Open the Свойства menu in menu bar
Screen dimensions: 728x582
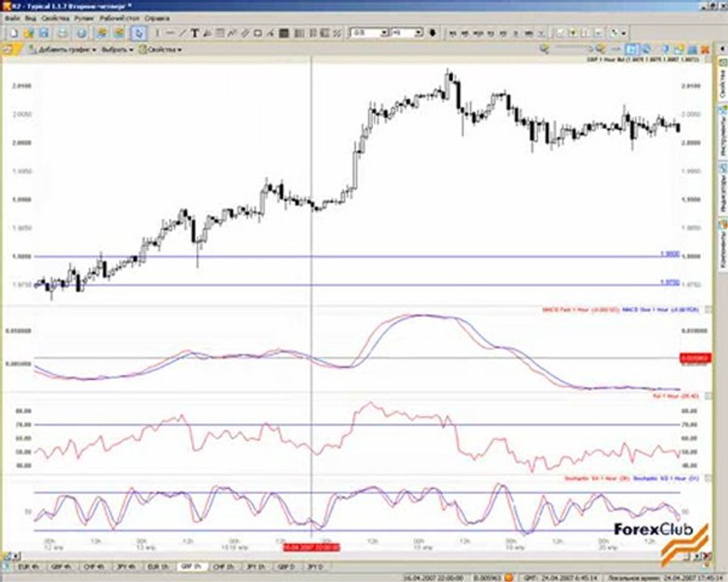click(x=55, y=19)
